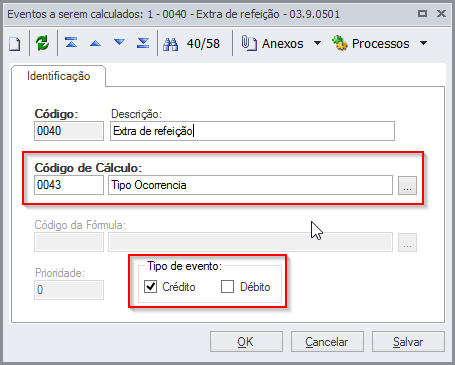Uncheck the Crédito checkbox
455x365 pixels.
(151, 286)
